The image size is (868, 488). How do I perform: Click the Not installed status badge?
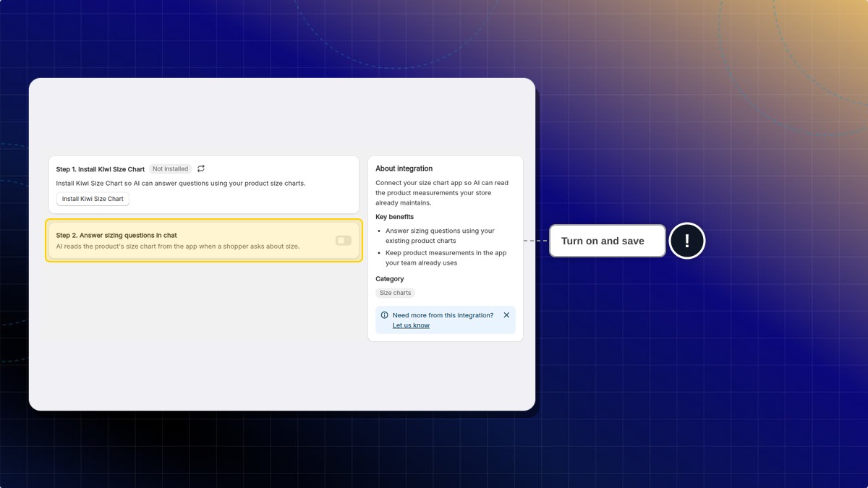[x=170, y=169]
